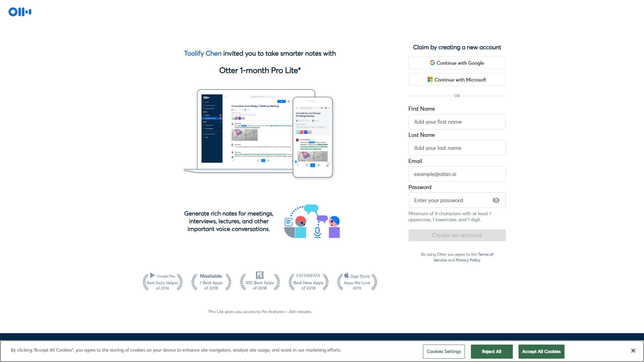Click the Google Play award badge
This screenshot has width=644, height=362.
point(163,282)
